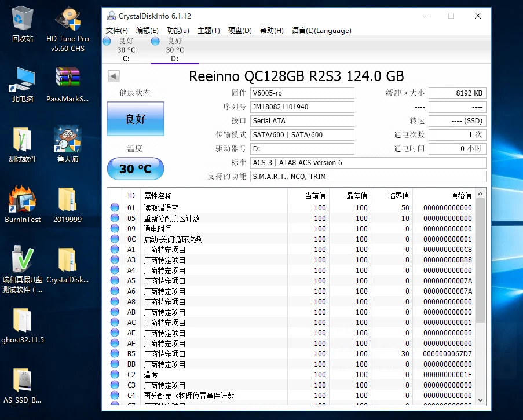Click the 良好 health status button

point(136,119)
